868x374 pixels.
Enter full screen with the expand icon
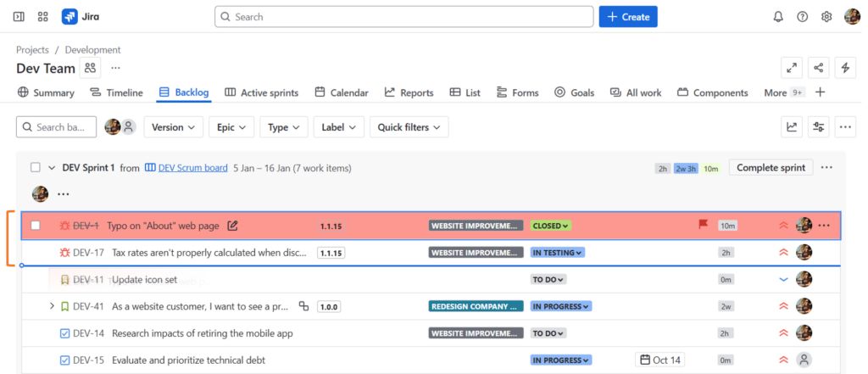click(x=791, y=68)
